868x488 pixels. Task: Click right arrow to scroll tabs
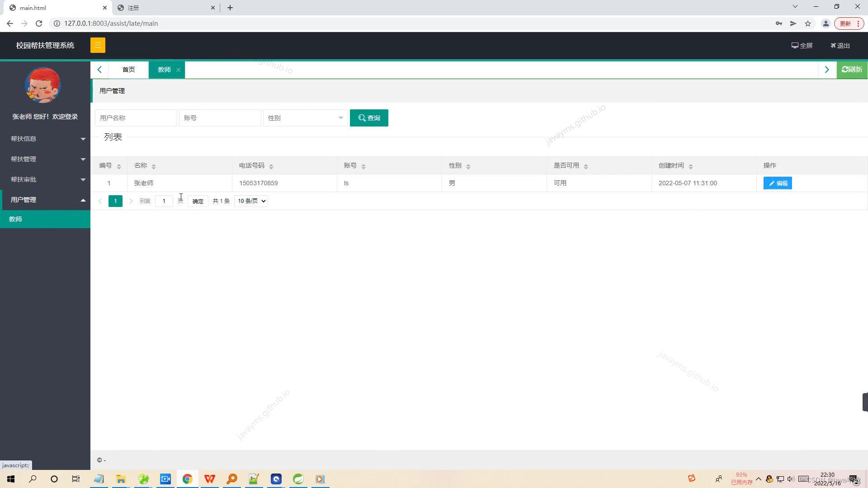[x=827, y=69]
